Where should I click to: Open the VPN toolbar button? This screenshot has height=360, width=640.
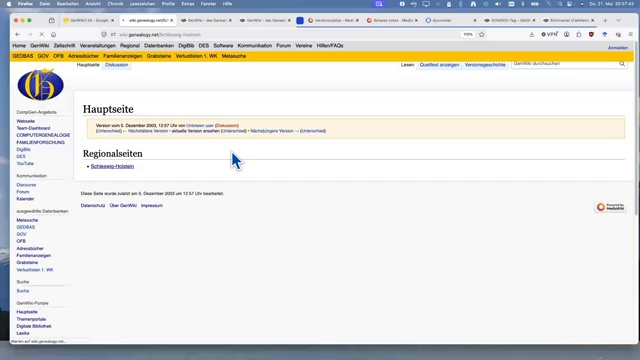pos(549,35)
